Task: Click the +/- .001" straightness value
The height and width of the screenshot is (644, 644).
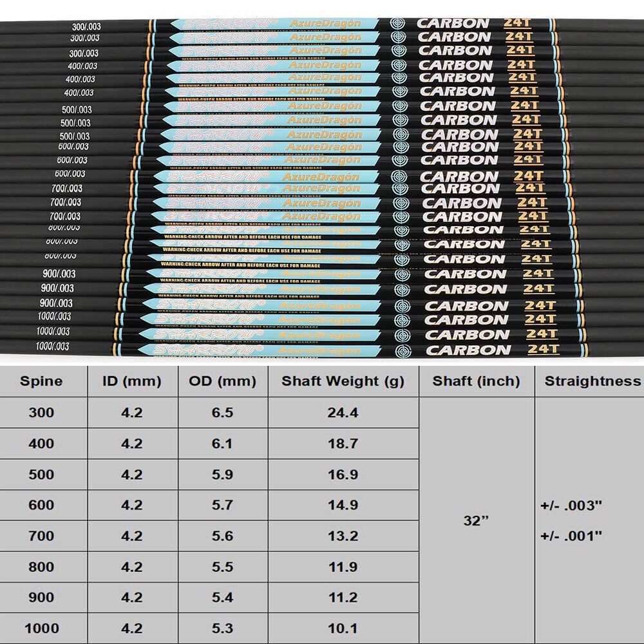Action: click(x=571, y=536)
